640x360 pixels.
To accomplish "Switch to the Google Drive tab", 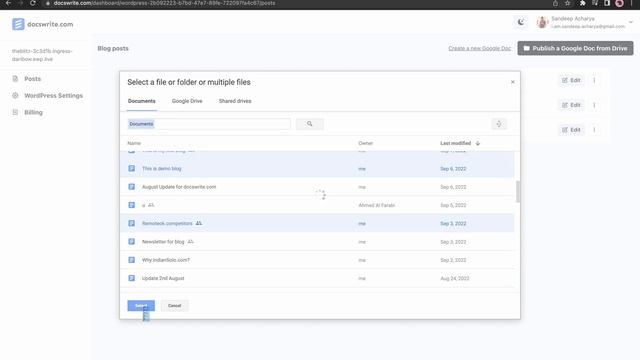I will [x=187, y=101].
